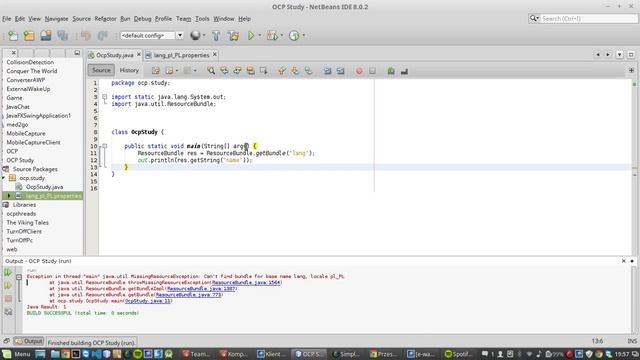Click the Save All toolbar icon
The height and width of the screenshot is (360, 640).
pos(62,36)
